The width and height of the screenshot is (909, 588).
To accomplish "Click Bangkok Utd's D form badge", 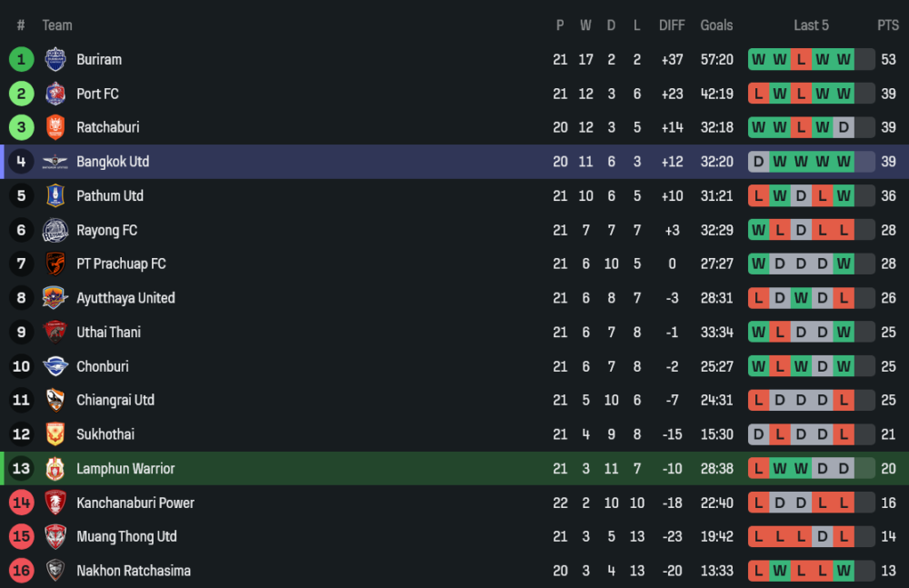I will 758,162.
